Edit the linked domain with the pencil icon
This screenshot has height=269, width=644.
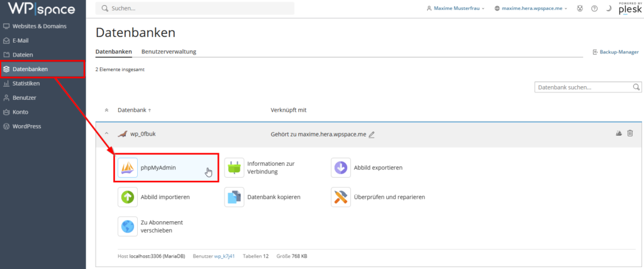click(372, 134)
